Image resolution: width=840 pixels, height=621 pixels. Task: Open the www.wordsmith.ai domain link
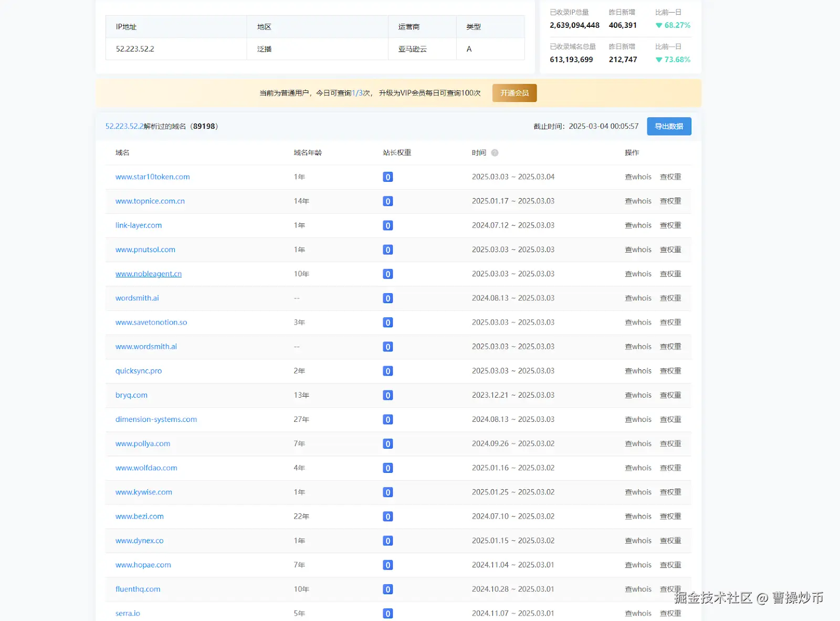(146, 347)
